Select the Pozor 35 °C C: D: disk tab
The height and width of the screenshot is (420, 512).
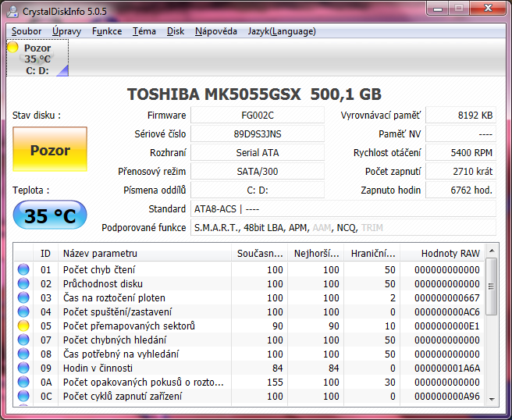pos(37,58)
